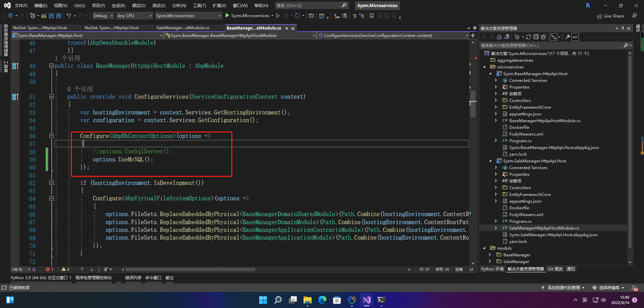
Task: Expand the Controllers folder under Syzm.BaseManager.HttpApi.Host
Action: tap(496, 100)
